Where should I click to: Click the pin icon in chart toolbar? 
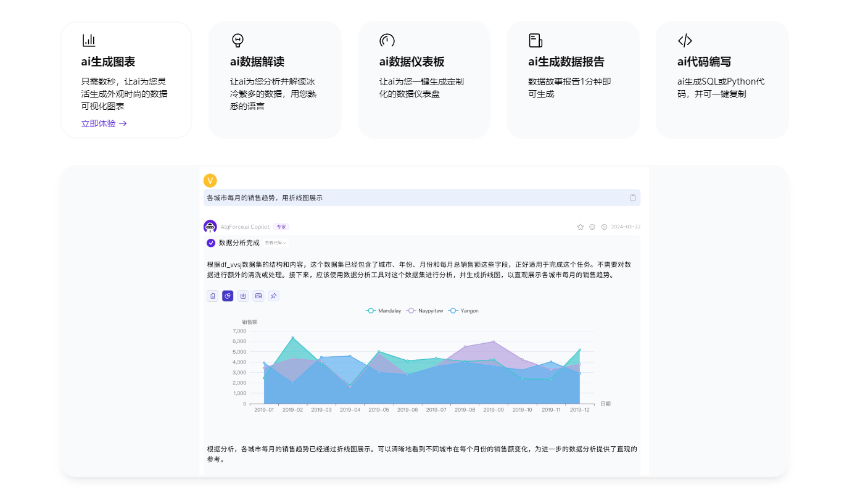point(273,296)
